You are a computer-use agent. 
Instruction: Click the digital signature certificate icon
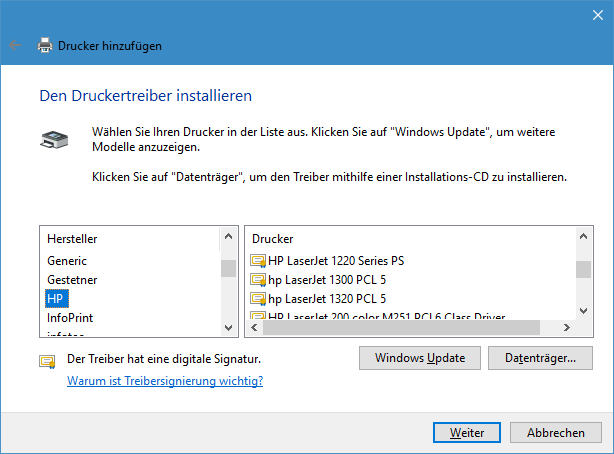(47, 361)
